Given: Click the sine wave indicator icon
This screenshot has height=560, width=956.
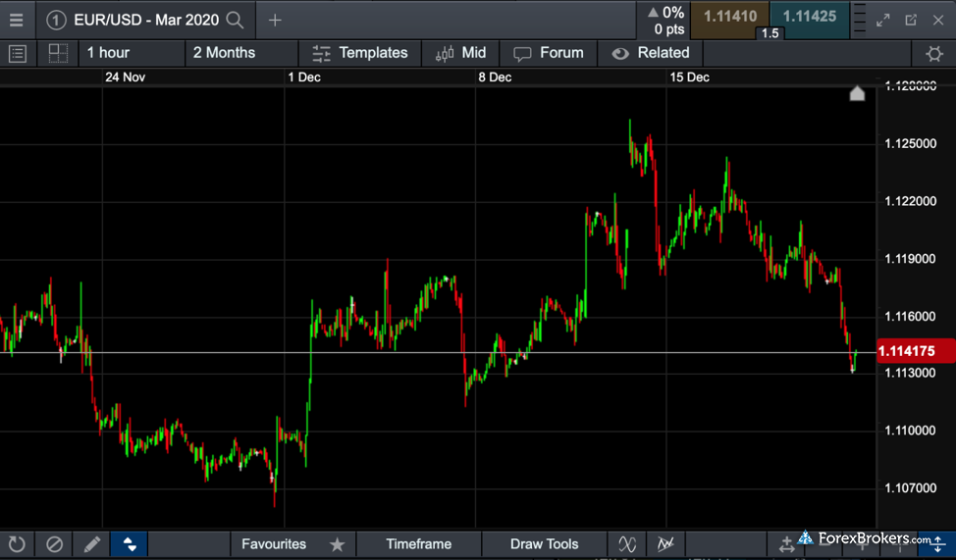Looking at the screenshot, I should click(x=626, y=544).
